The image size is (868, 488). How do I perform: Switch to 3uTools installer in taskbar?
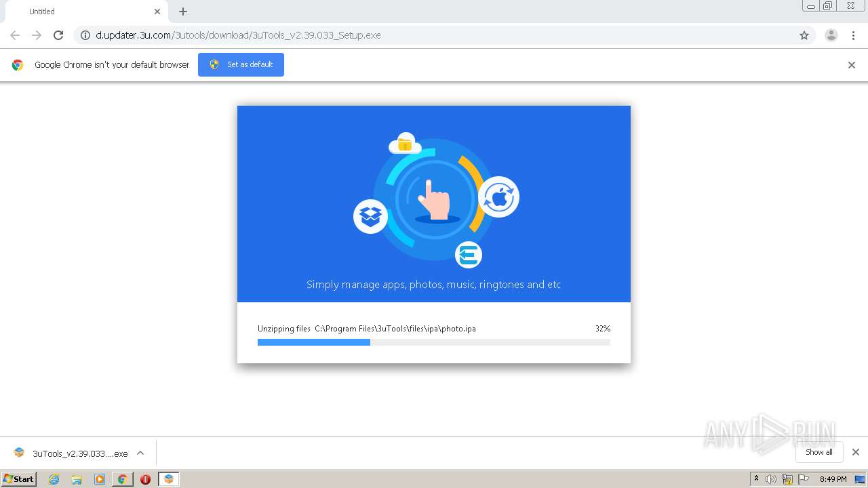(x=168, y=479)
